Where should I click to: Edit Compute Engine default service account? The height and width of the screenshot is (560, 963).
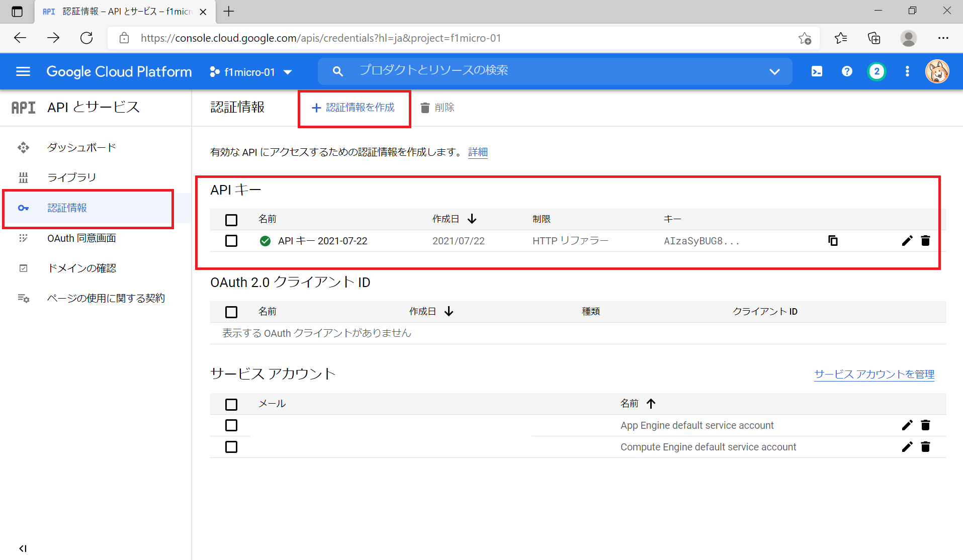(907, 447)
